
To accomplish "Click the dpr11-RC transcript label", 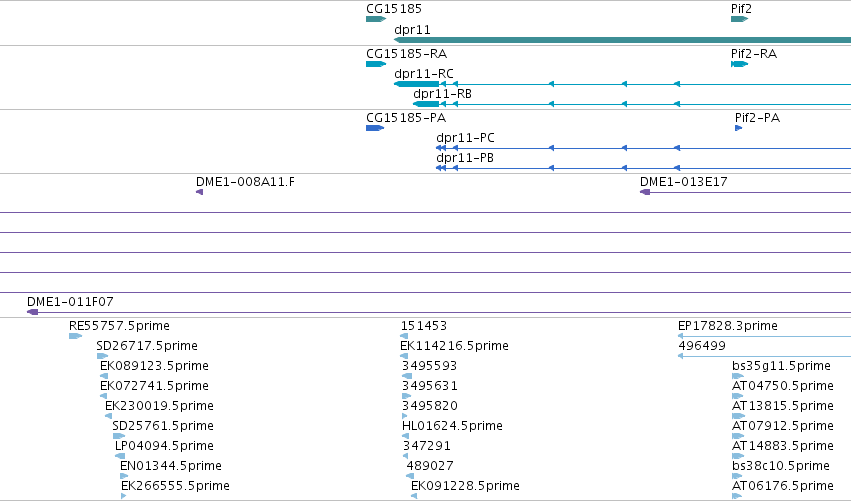I will click(424, 74).
